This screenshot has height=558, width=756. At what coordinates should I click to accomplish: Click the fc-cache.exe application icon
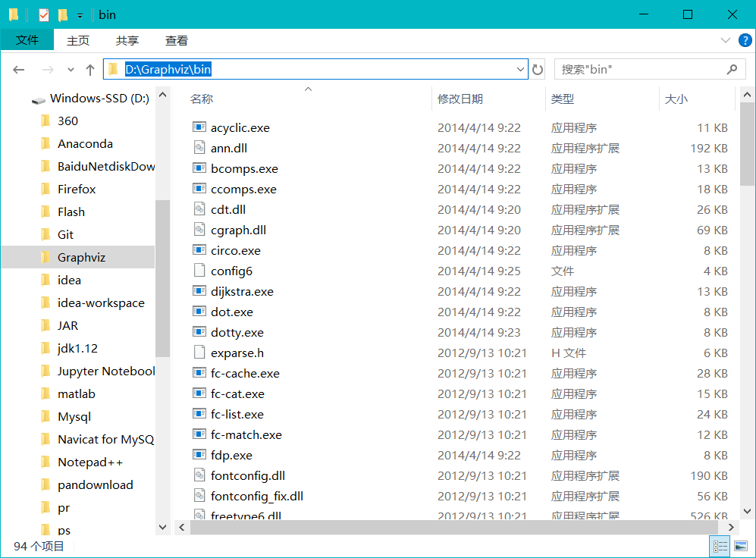coord(199,372)
